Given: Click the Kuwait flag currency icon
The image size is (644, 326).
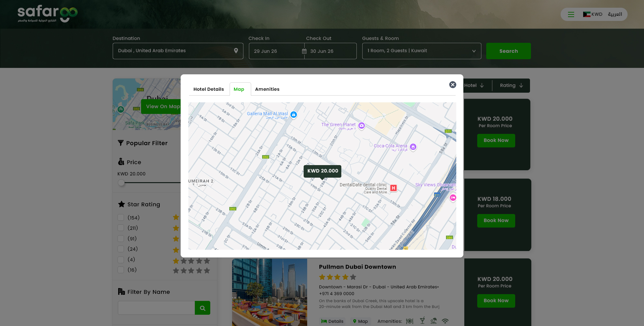Looking at the screenshot, I should pyautogui.click(x=586, y=14).
